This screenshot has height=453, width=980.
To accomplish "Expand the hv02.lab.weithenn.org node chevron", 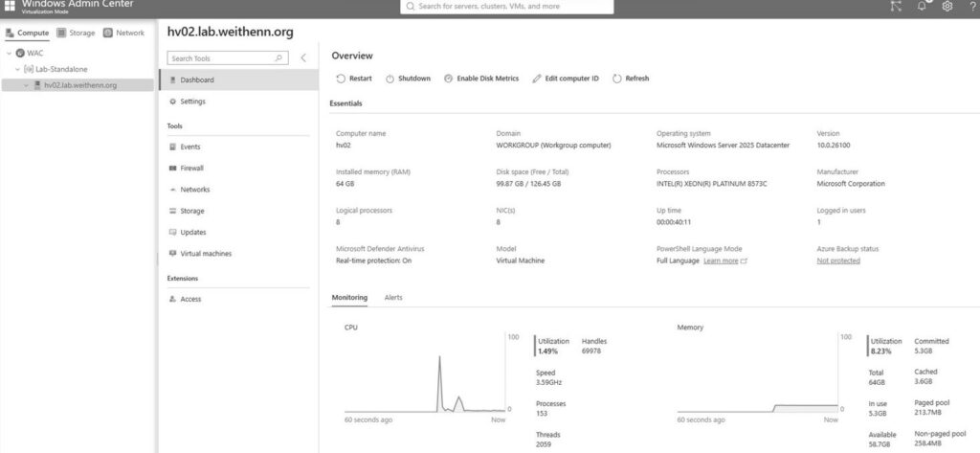I will (26, 85).
